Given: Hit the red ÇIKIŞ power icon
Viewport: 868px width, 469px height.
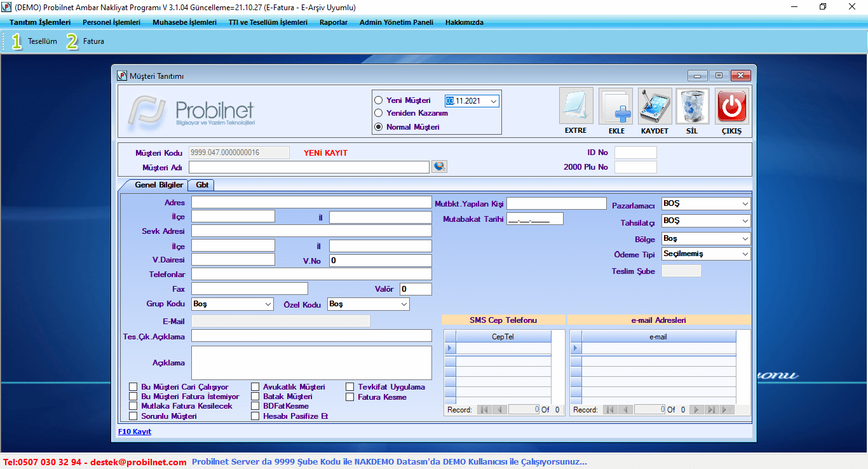Looking at the screenshot, I should (x=731, y=106).
